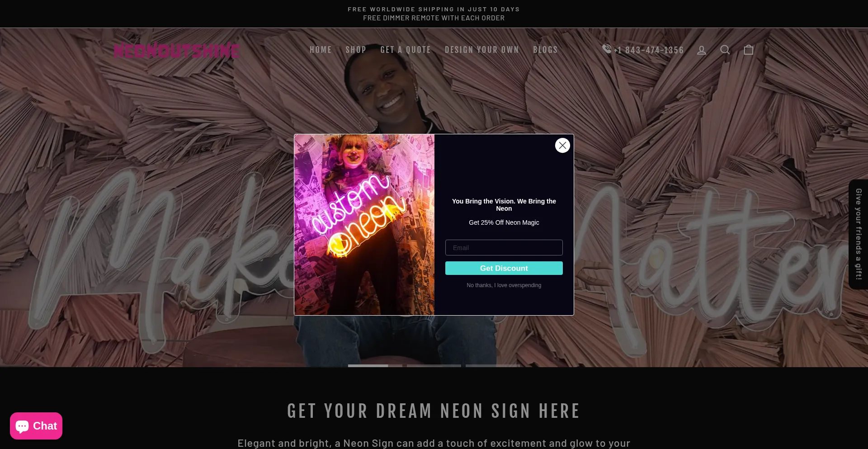Close the discount popup with X icon

point(562,145)
